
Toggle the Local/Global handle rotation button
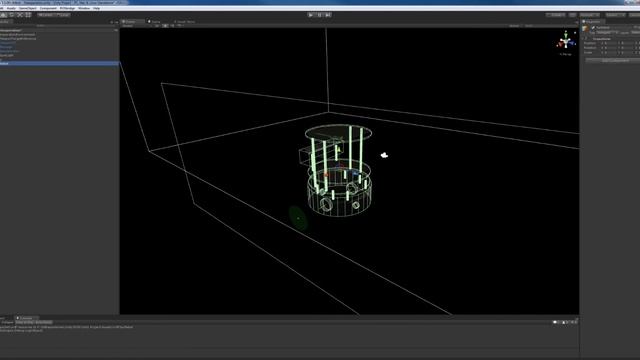pos(63,15)
